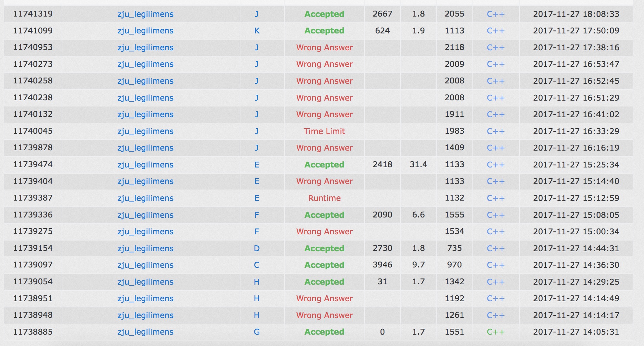
Task: Click zju_legilimens username in row 11740045
Action: pyautogui.click(x=145, y=131)
